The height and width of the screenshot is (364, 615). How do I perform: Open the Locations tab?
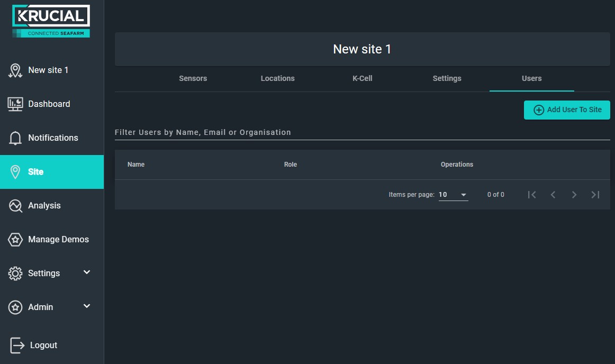(x=278, y=78)
